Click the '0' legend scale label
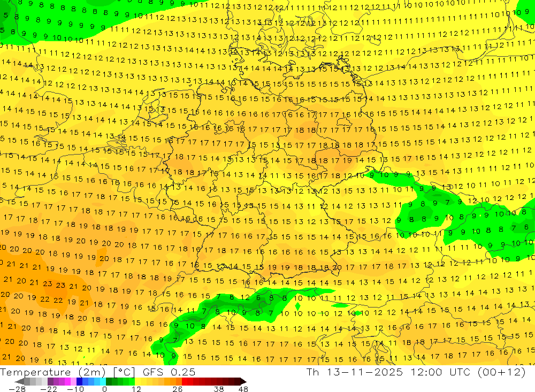535x392 pixels. (x=104, y=389)
